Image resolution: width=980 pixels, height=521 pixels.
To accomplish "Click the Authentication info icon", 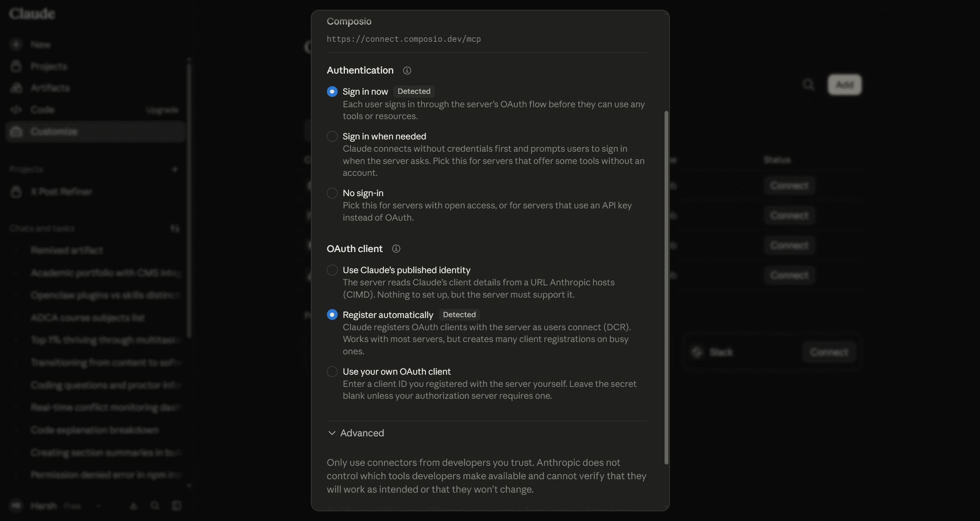I will [407, 70].
